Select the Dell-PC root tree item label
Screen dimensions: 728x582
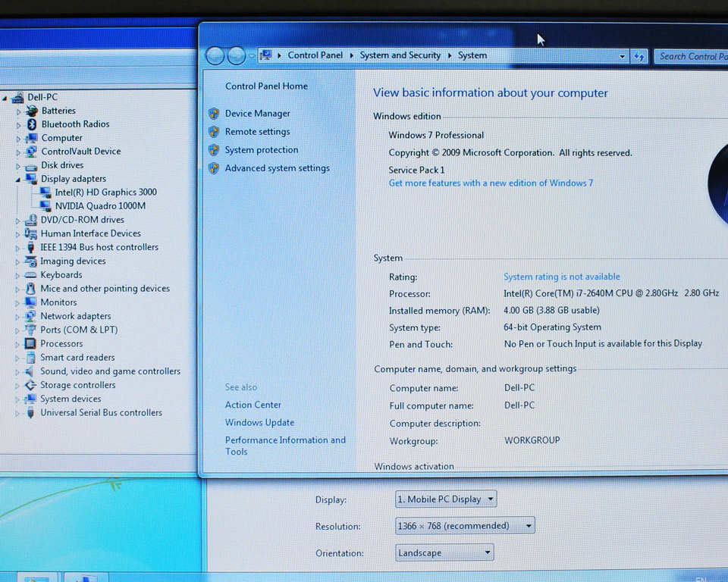pyautogui.click(x=42, y=97)
